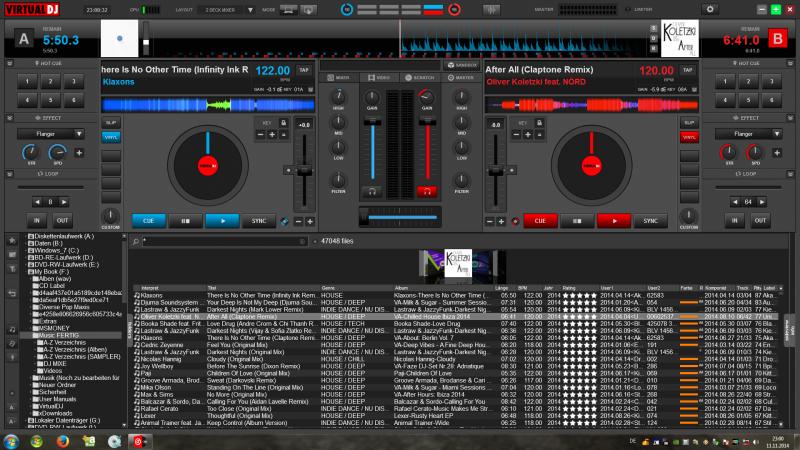
Task: Click the second mode icon beside laptop
Action: click(x=308, y=10)
